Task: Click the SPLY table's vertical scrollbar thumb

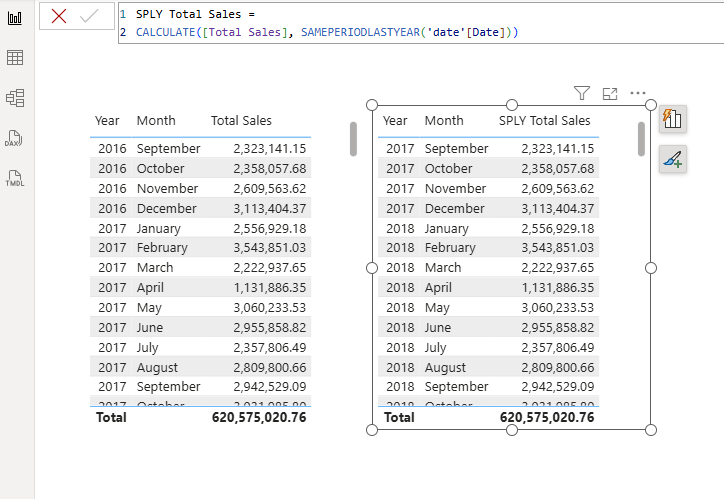Action: 641,139
